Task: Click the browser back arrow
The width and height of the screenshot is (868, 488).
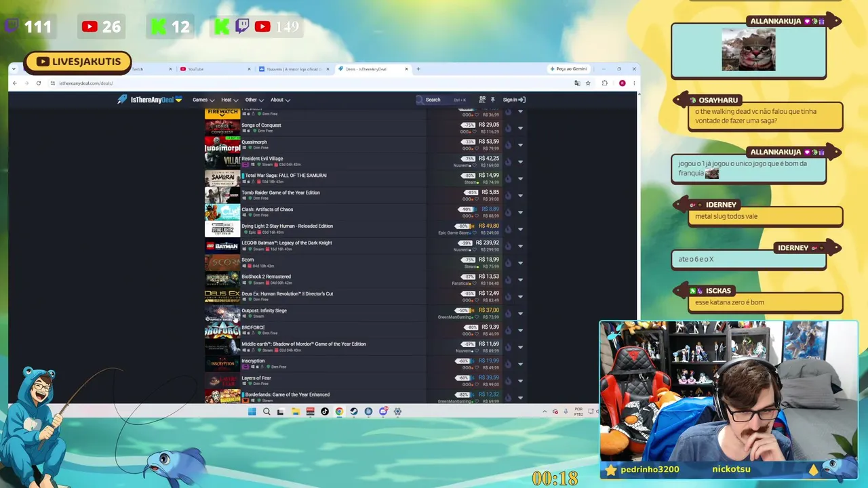Action: (x=15, y=83)
